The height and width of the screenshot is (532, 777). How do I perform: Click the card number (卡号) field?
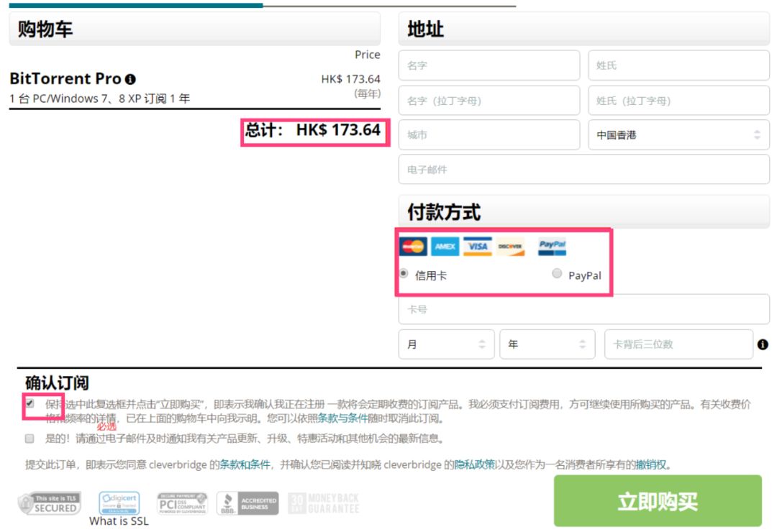583,310
